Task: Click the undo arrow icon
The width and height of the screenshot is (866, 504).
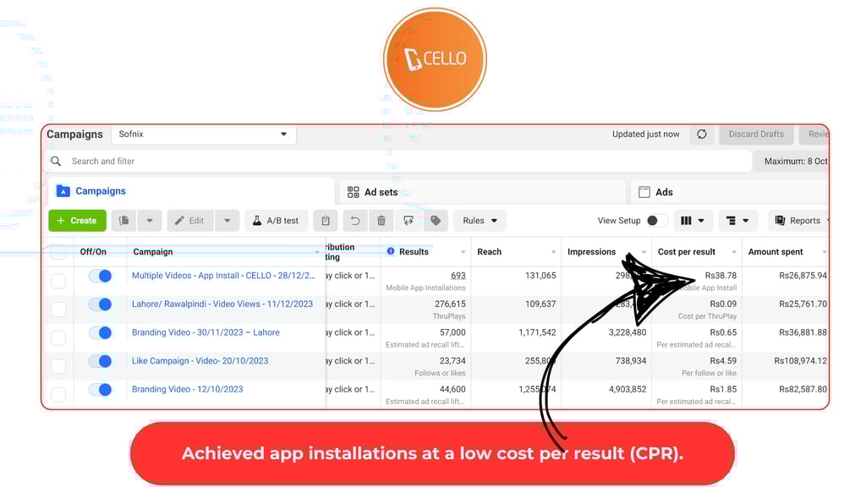Action: pyautogui.click(x=355, y=220)
